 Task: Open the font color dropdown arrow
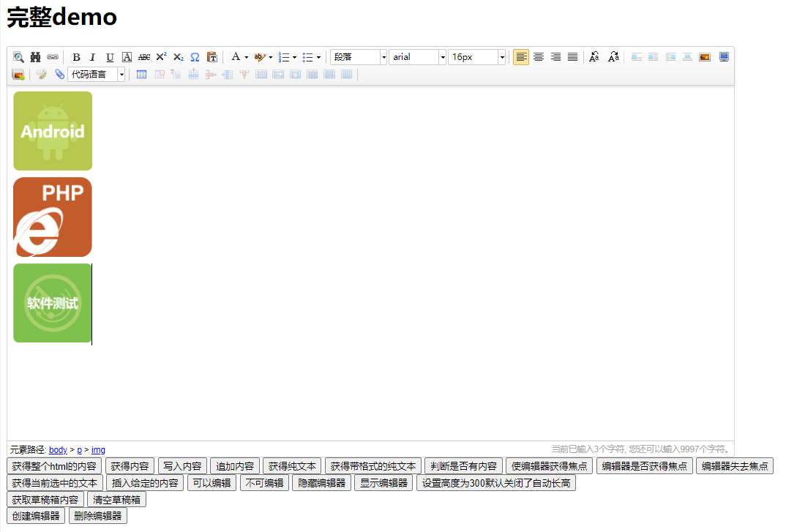pyautogui.click(x=246, y=58)
